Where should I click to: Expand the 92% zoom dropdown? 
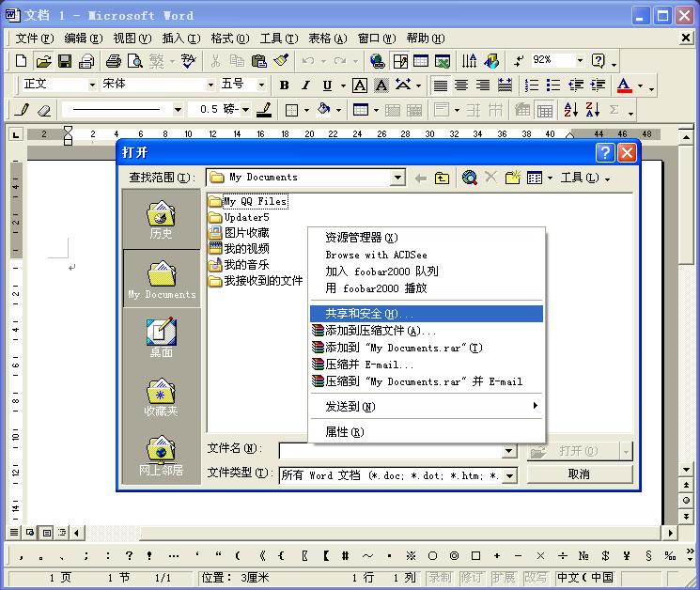[x=580, y=60]
